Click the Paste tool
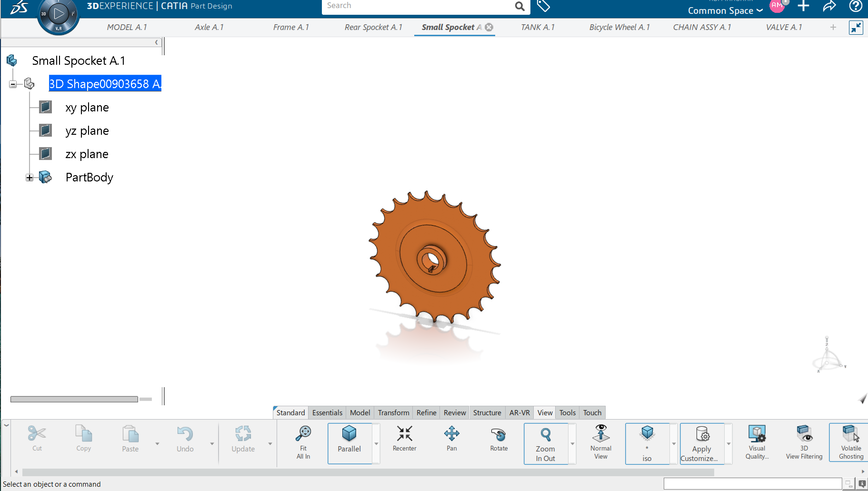Image resolution: width=868 pixels, height=491 pixels. coord(130,439)
